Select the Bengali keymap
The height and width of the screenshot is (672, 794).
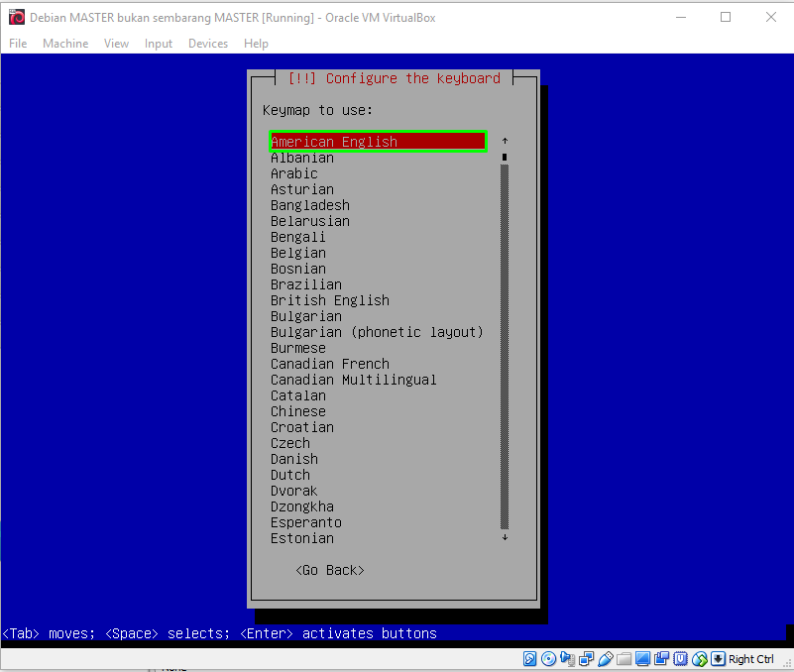[298, 237]
